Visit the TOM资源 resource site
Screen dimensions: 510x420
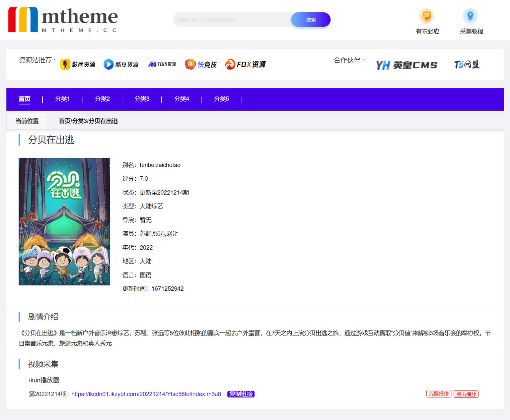point(162,64)
